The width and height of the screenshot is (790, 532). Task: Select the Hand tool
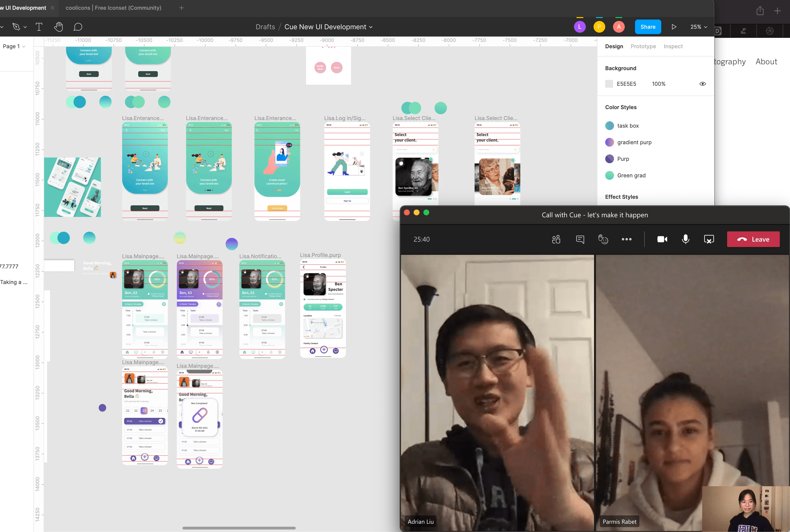pyautogui.click(x=59, y=27)
